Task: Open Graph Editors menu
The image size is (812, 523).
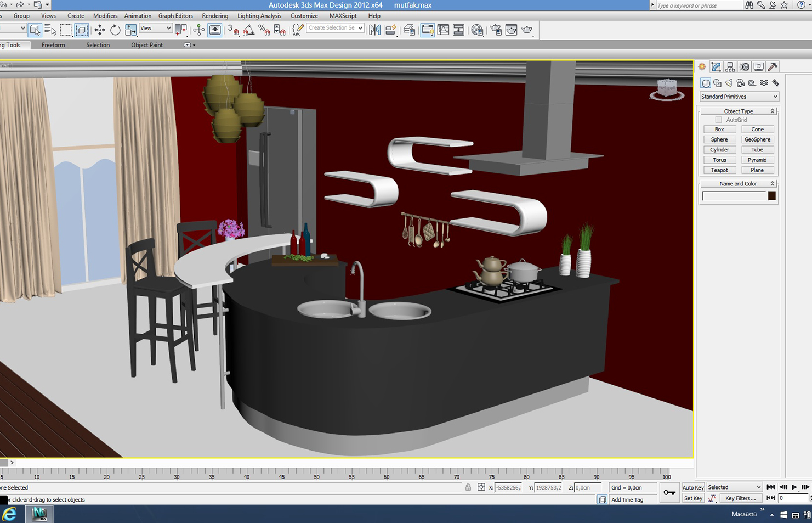Action: [x=175, y=16]
